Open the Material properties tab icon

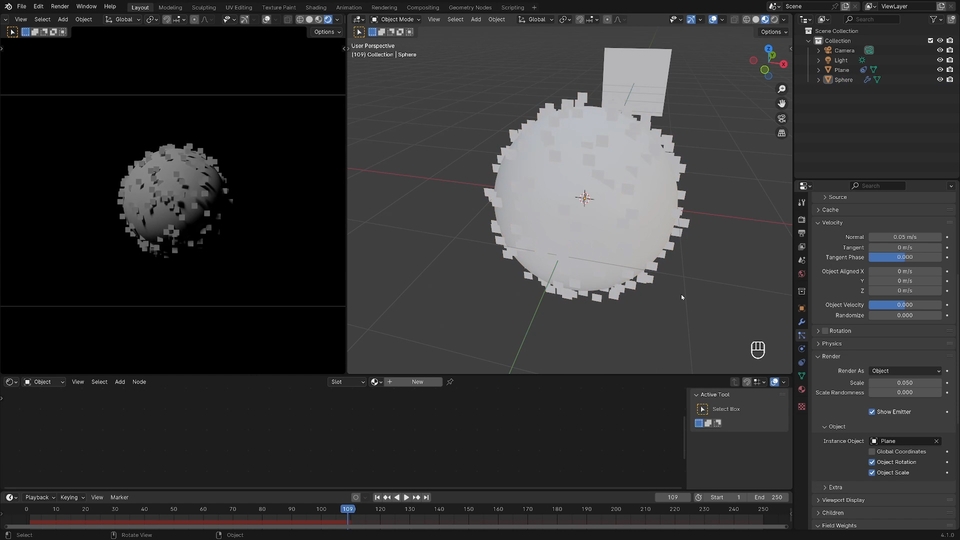coord(801,389)
